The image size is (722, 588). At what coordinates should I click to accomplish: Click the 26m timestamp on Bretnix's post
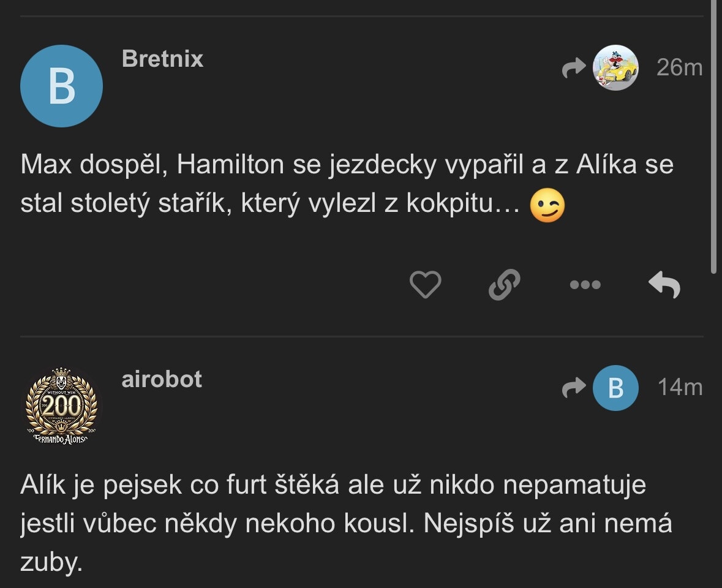pos(679,67)
